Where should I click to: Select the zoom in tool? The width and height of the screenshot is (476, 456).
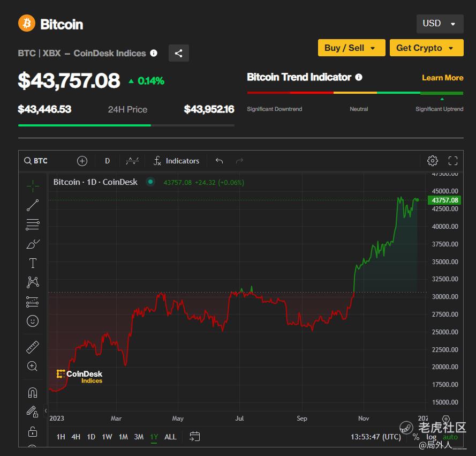(33, 366)
